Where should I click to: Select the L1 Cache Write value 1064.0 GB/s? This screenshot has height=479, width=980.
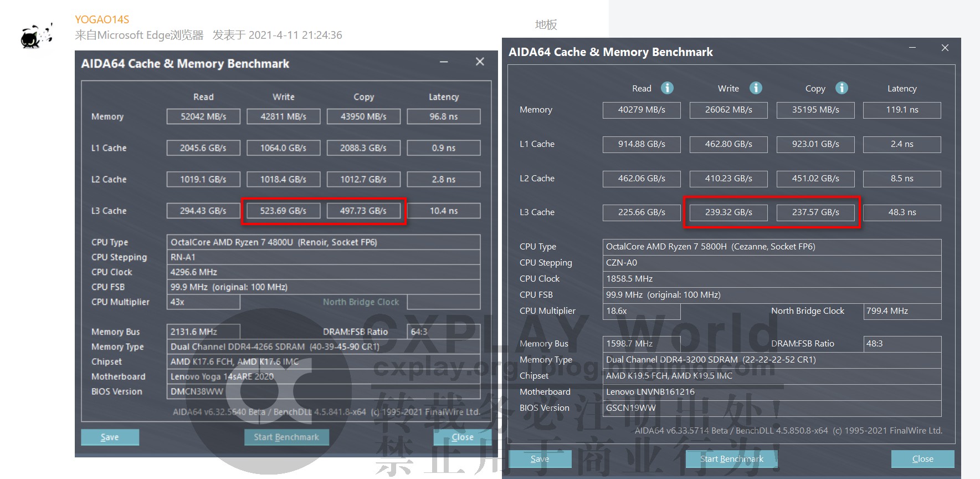(284, 148)
